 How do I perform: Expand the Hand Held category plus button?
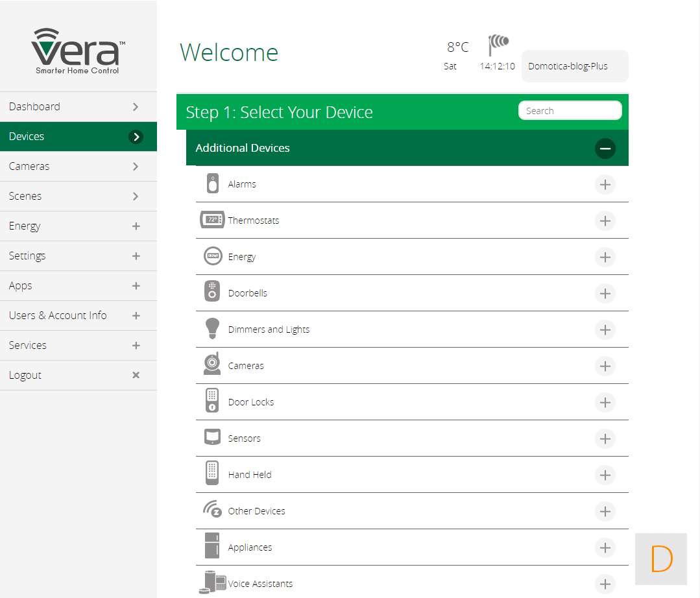[605, 475]
